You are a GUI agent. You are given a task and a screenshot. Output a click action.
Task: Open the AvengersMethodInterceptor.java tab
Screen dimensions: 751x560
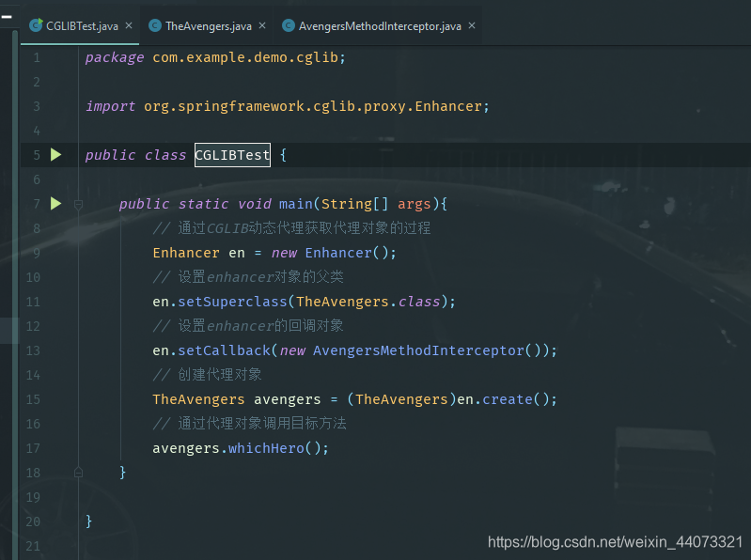[380, 26]
